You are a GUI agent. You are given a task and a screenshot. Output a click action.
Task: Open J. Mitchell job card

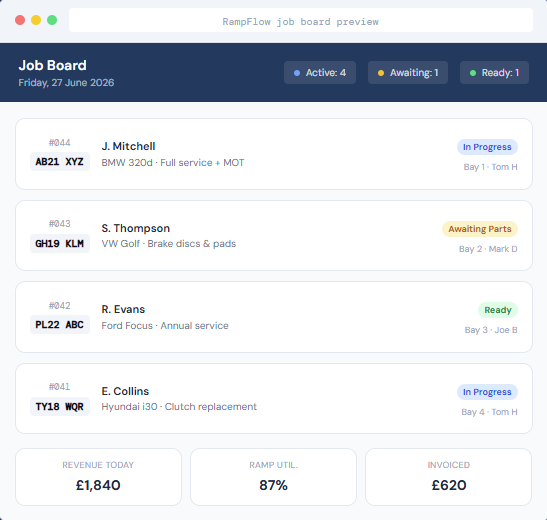[274, 154]
